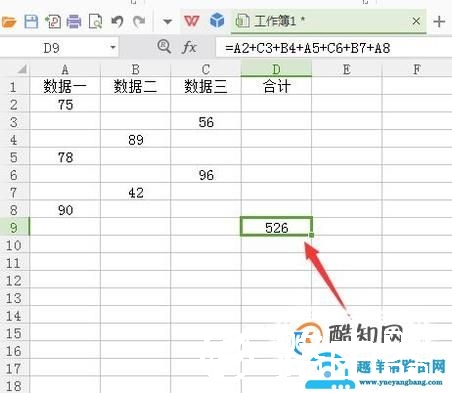Screen dimensions: 452x393
Task: Add a new document tab
Action: pyautogui.click(x=439, y=22)
